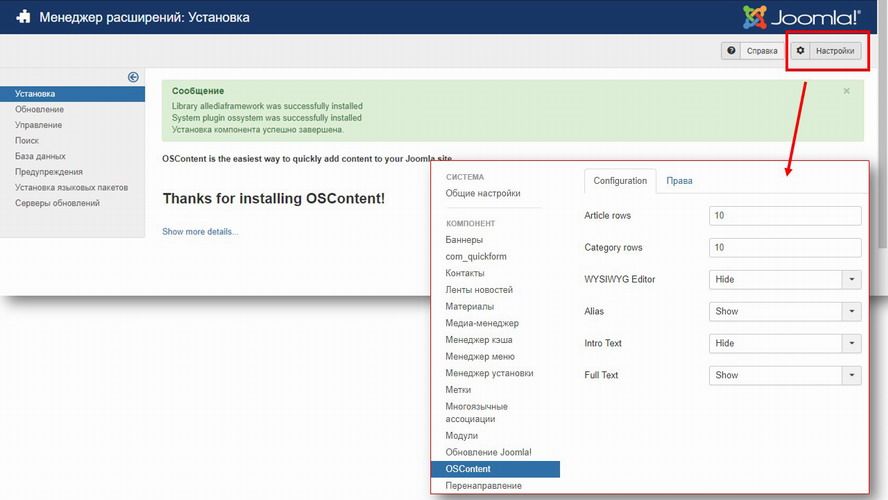
Task: Open Предупреждения in the sidebar
Action: 49,172
